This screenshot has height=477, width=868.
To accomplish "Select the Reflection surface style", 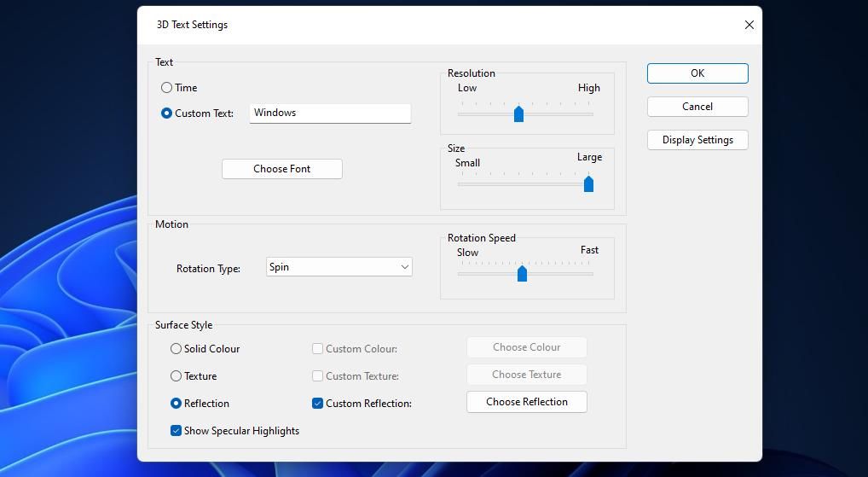I will [x=176, y=404].
